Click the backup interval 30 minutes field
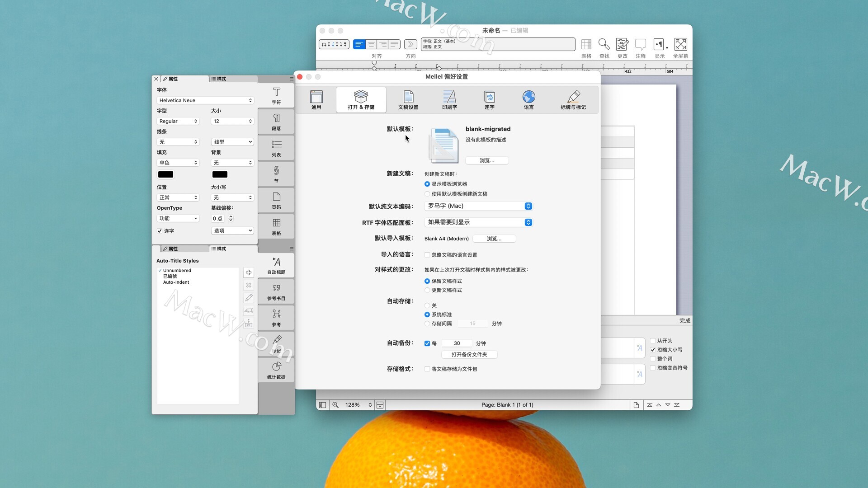The width and height of the screenshot is (868, 488). (x=457, y=343)
